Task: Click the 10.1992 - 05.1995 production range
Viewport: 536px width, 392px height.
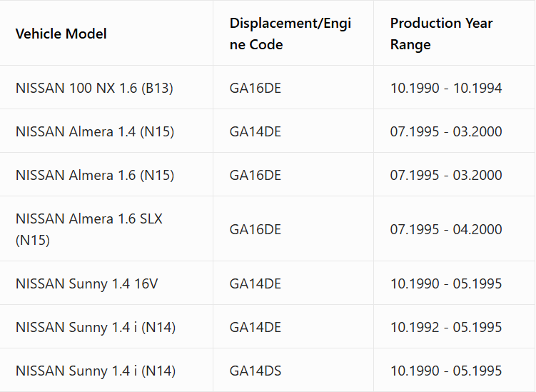Action: tap(446, 327)
